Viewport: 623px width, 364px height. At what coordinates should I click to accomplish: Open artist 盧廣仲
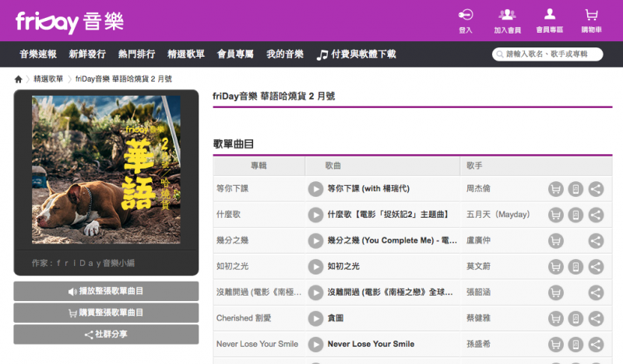(x=478, y=240)
